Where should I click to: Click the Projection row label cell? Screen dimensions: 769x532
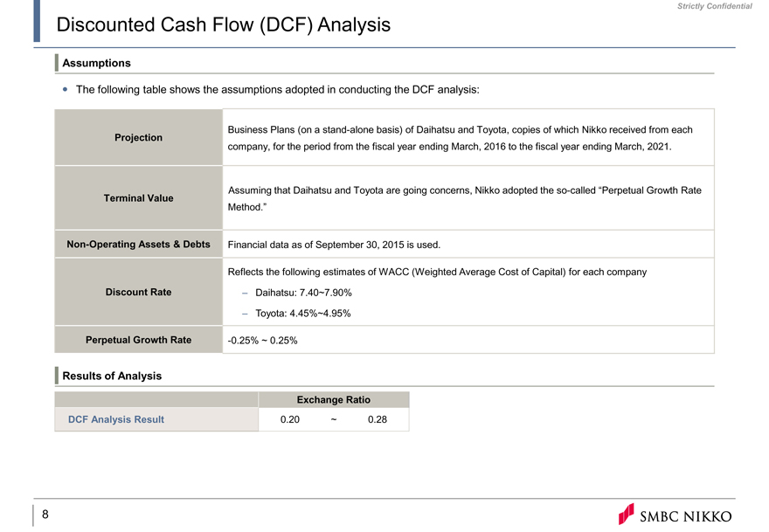point(138,137)
